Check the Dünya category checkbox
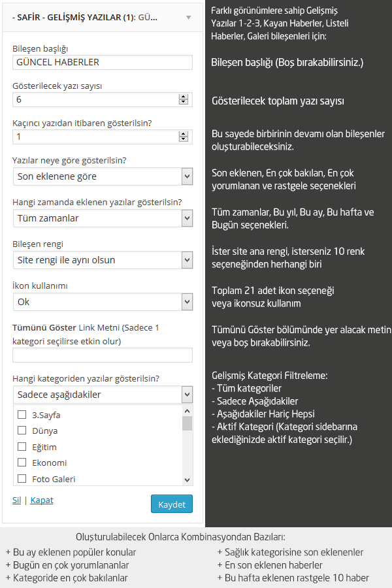392x588 pixels. 22,430
